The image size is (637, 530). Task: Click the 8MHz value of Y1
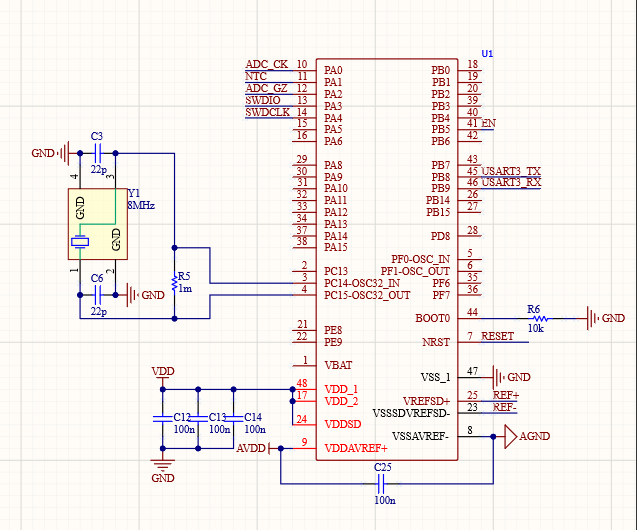[141, 206]
